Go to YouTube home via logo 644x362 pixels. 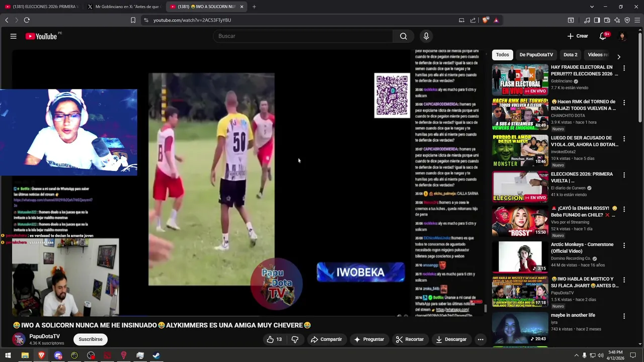[x=41, y=36]
